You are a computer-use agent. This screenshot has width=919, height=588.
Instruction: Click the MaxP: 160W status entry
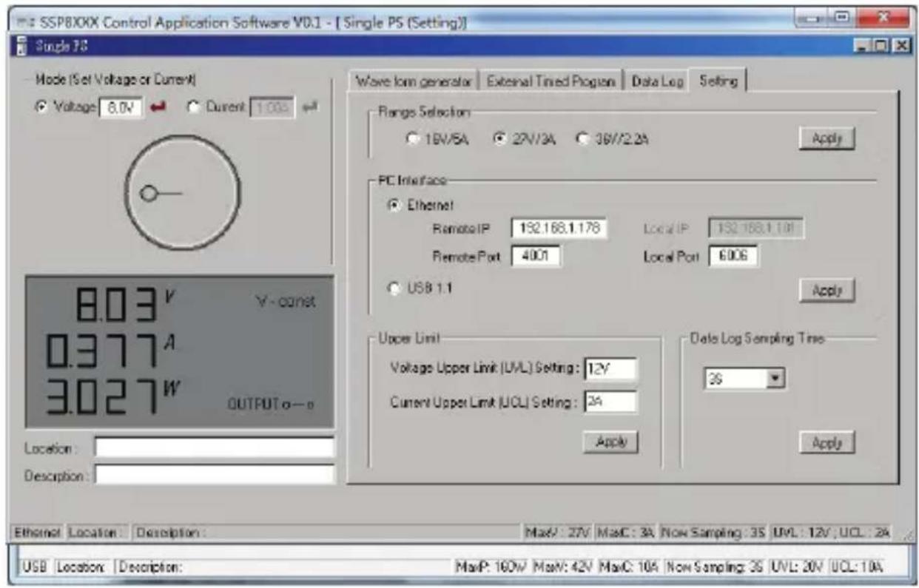pyautogui.click(x=491, y=568)
